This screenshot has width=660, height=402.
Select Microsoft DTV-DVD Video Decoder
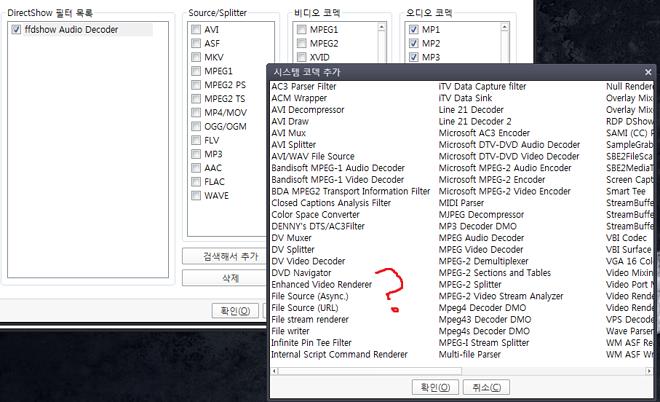pyautogui.click(x=509, y=156)
